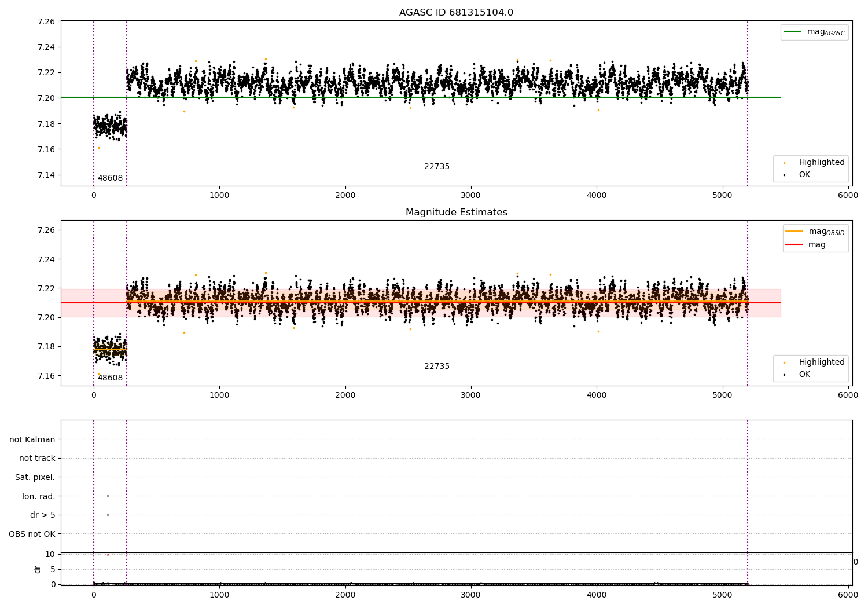Click the "22735" label in the top plot
Viewport: 868px width, 608px height.
click(437, 167)
